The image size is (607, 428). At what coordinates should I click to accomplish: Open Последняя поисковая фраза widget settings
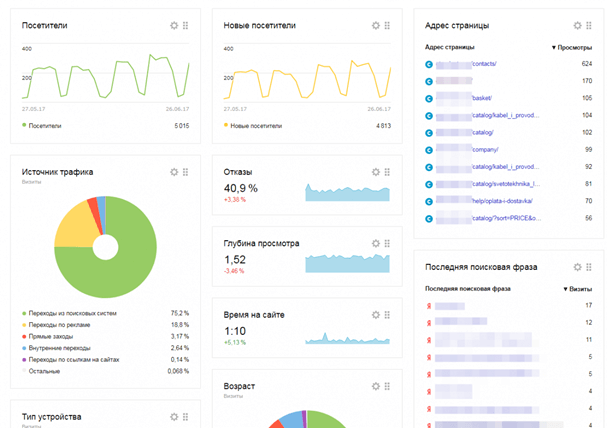click(x=577, y=267)
